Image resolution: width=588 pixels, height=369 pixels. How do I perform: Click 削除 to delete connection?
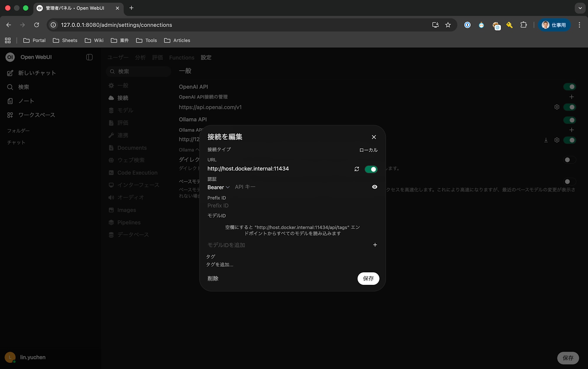pos(213,278)
